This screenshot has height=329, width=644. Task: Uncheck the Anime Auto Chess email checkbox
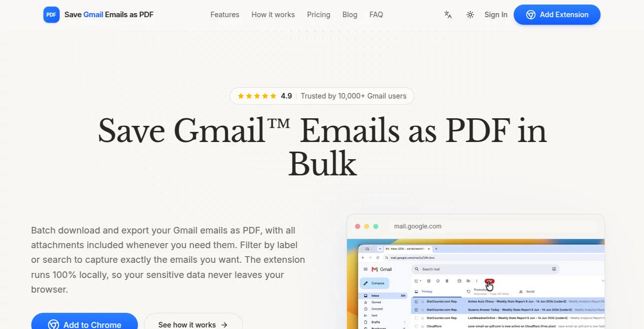tap(416, 302)
